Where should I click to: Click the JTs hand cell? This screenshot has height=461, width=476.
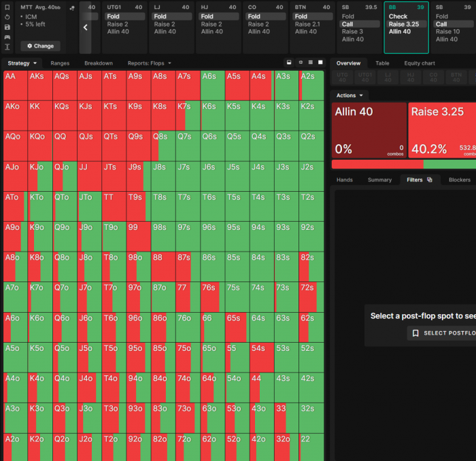[x=114, y=176]
